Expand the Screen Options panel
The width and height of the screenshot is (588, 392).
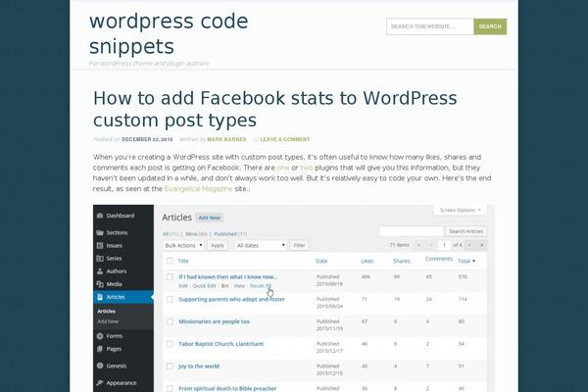[x=461, y=210]
